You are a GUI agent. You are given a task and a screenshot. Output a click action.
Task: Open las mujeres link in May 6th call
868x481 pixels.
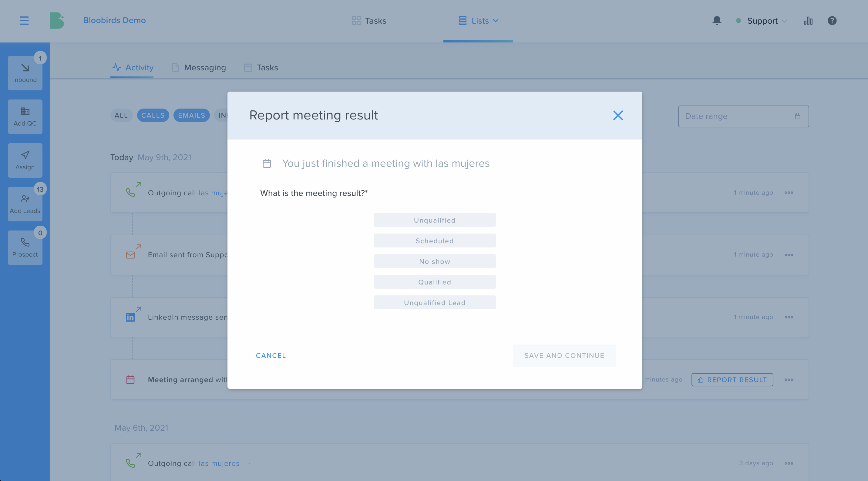pyautogui.click(x=219, y=463)
